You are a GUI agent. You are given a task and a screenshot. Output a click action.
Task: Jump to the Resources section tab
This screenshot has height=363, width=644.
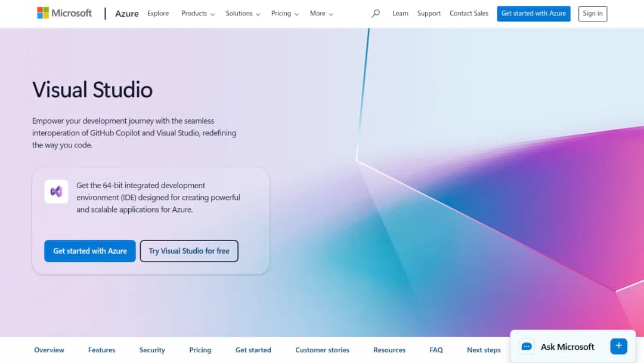tap(389, 350)
